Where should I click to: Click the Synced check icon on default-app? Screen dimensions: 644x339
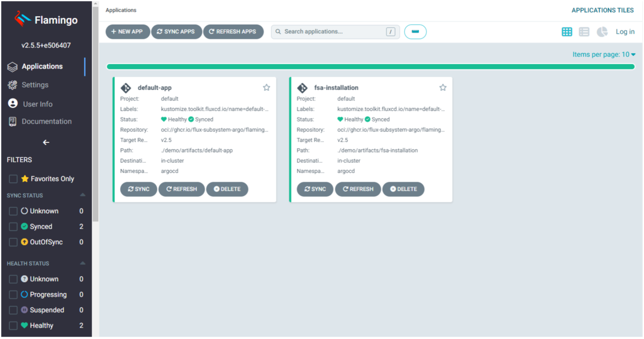tap(191, 119)
